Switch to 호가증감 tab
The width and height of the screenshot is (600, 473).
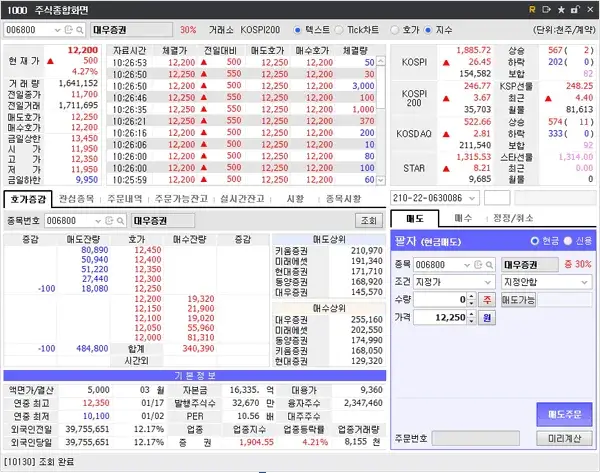point(28,199)
